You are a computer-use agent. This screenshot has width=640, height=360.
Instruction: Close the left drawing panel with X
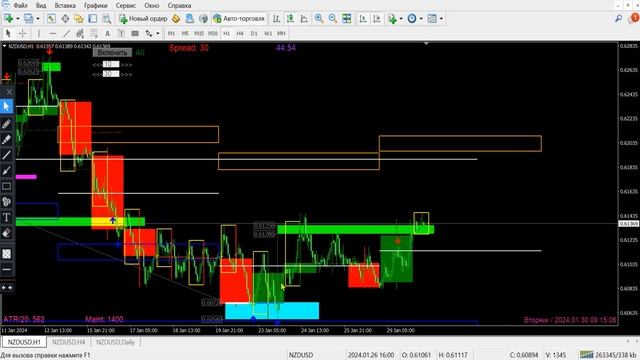pos(9,92)
